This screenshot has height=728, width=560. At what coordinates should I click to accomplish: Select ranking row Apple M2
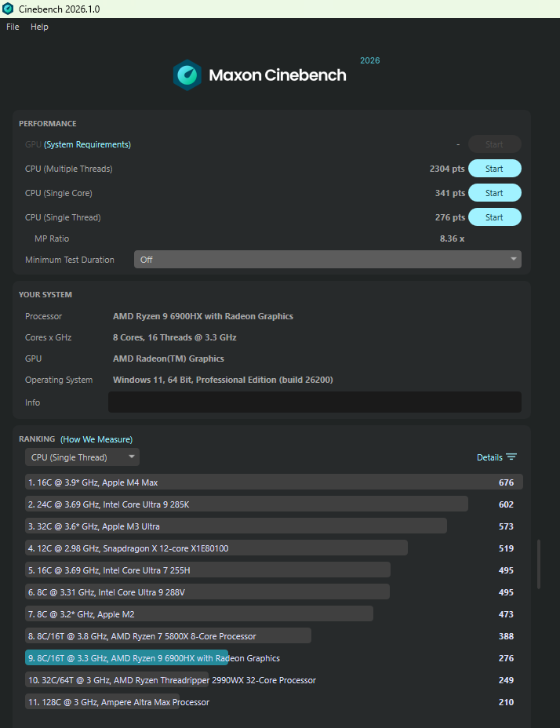click(274, 613)
